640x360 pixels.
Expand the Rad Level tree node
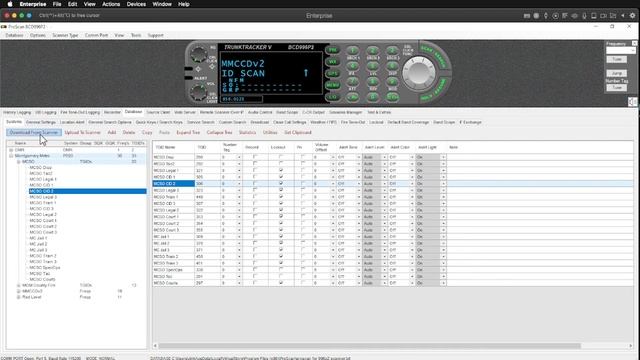click(x=18, y=297)
